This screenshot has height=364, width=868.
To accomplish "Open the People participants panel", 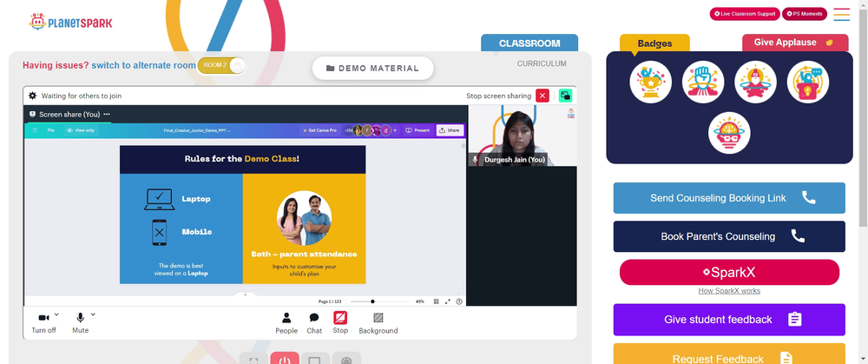I will pos(286,323).
